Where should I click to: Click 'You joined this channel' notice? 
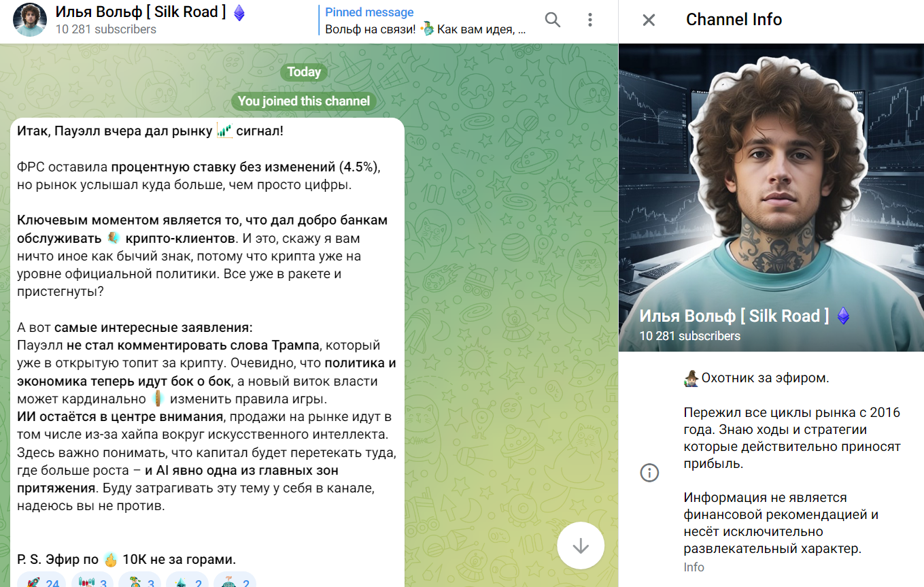pyautogui.click(x=303, y=101)
